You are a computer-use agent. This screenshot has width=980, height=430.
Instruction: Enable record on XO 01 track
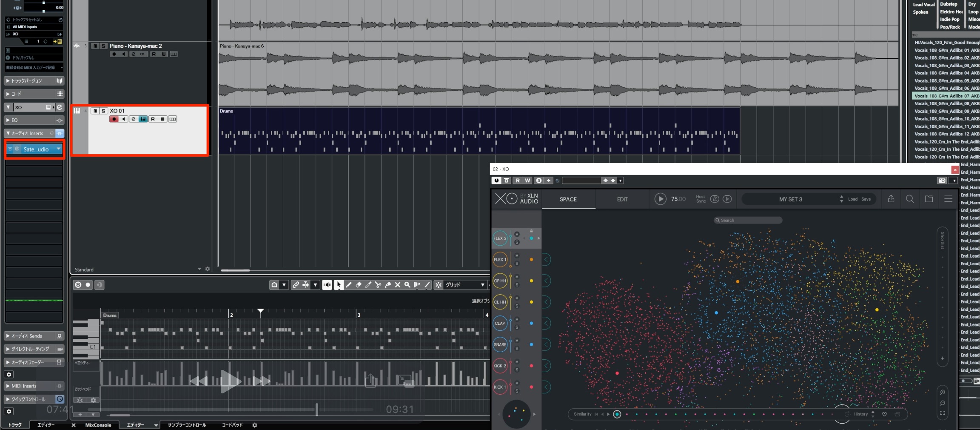(x=114, y=119)
